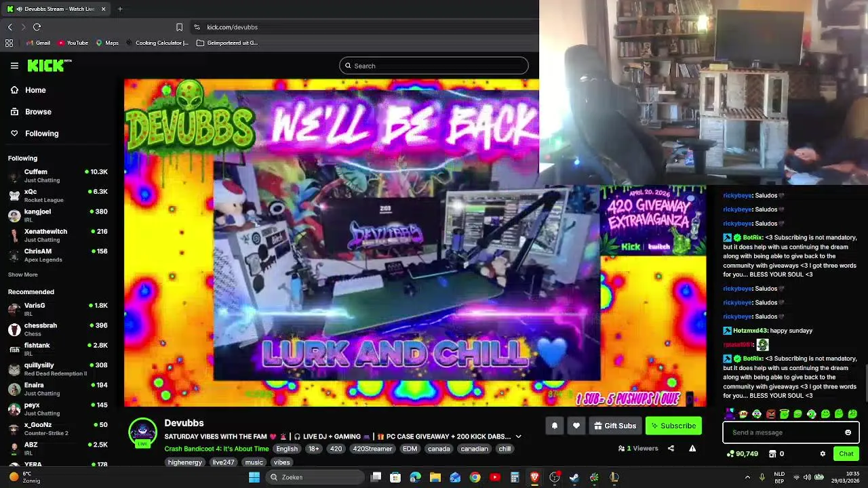Click the Devubbs channel avatar

142,432
